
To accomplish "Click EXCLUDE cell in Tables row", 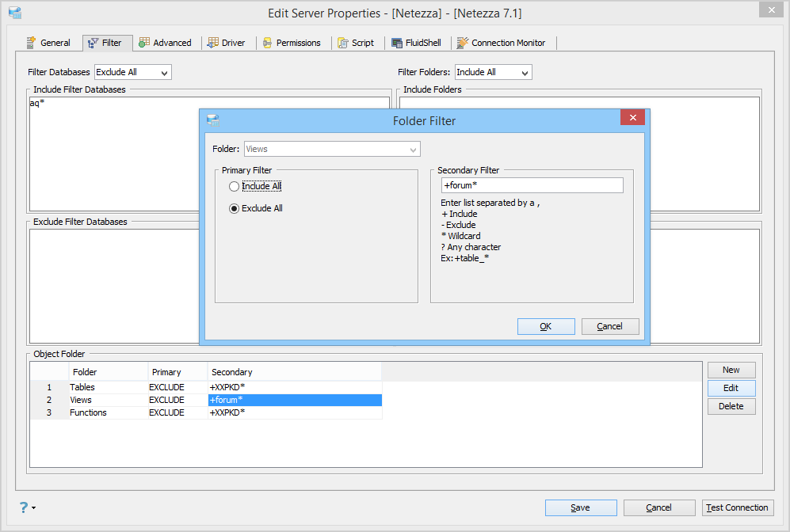I will [177, 387].
